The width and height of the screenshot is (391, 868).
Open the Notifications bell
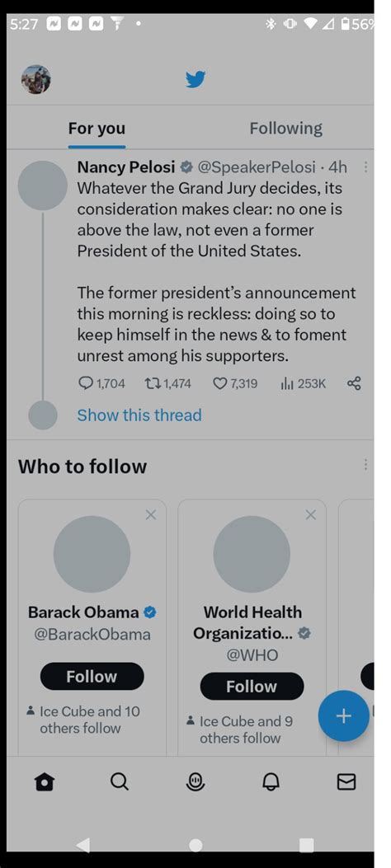[271, 781]
